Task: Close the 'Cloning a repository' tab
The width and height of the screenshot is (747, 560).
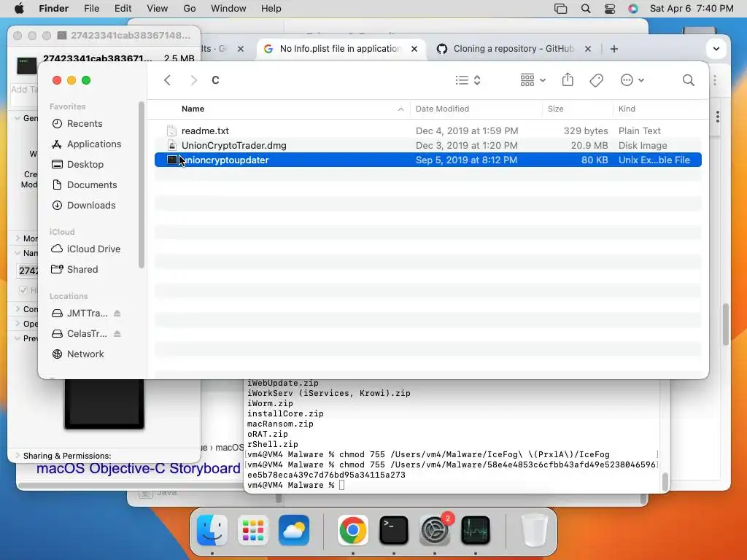Action: (x=588, y=49)
